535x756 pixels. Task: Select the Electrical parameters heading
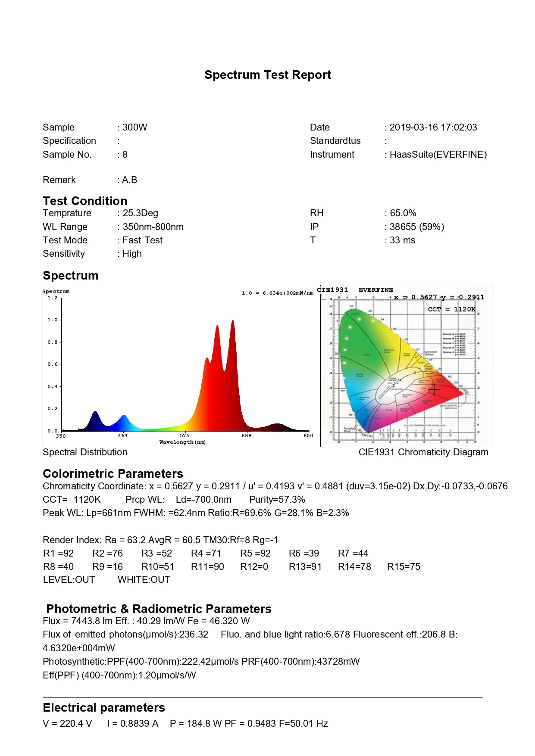point(104,708)
